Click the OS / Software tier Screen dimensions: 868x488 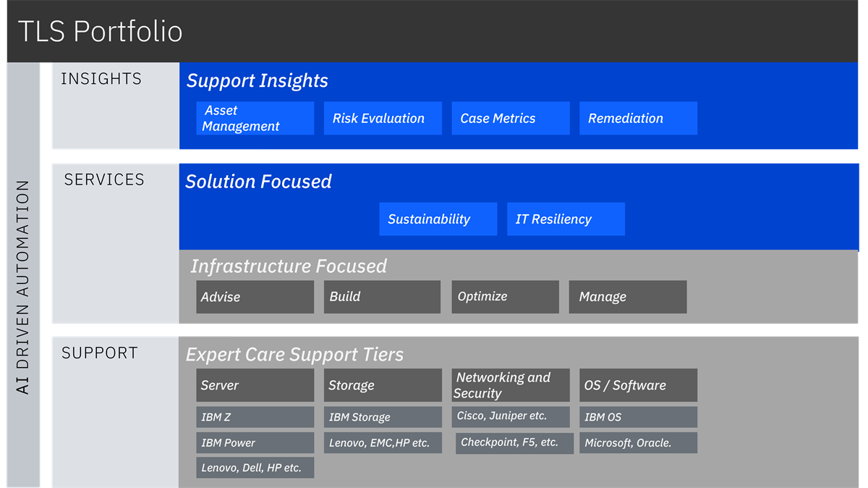pyautogui.click(x=638, y=385)
